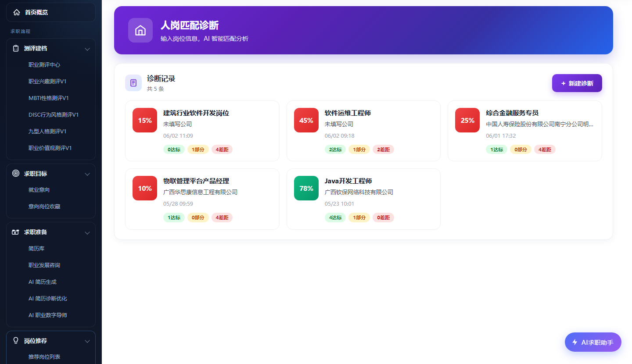Click the target icon next to 求职目标
Screen dimensions: 632x364
[16, 173]
